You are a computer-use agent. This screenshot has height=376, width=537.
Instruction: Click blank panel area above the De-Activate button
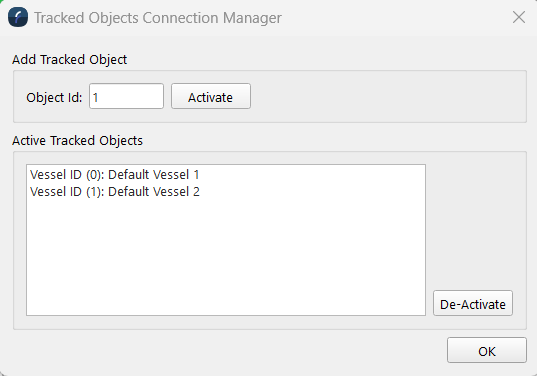tap(475, 221)
